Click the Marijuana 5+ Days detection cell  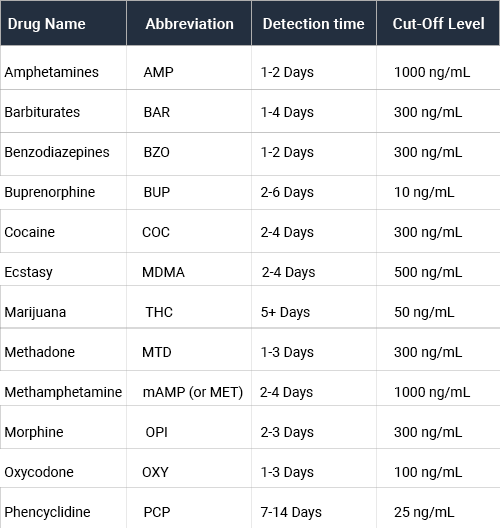[x=314, y=307]
